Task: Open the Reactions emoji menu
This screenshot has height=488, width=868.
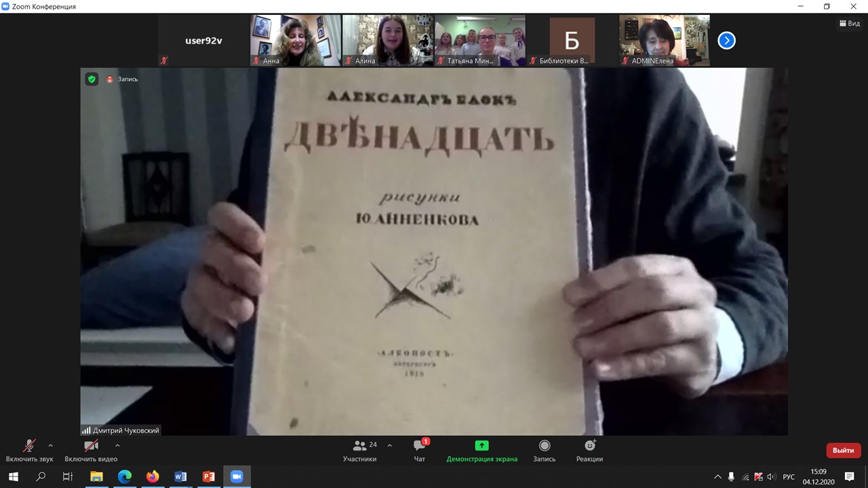Action: click(x=590, y=446)
